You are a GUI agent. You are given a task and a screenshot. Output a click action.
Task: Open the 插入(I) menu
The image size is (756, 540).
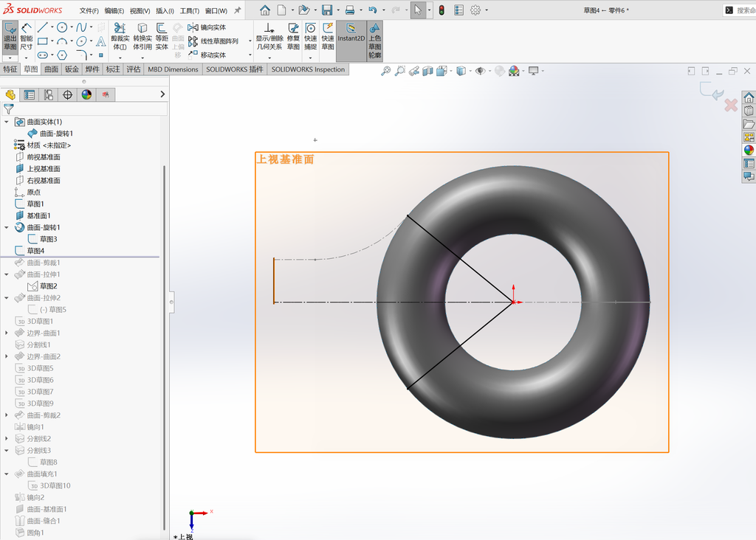point(165,10)
